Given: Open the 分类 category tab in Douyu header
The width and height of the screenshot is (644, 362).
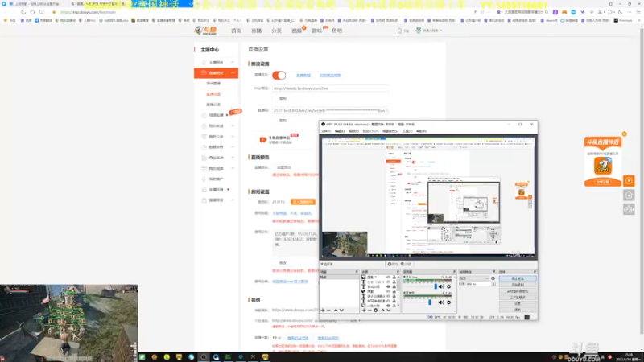Looking at the screenshot, I should point(276,31).
